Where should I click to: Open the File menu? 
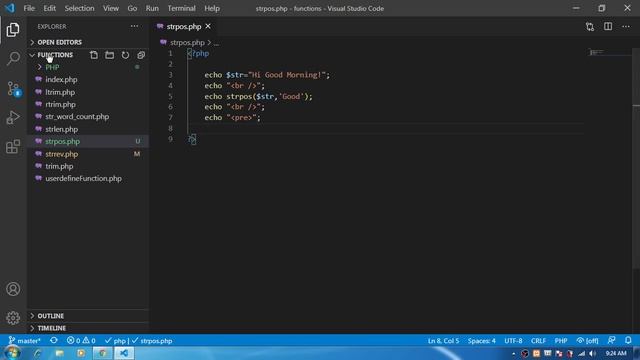pyautogui.click(x=29, y=8)
